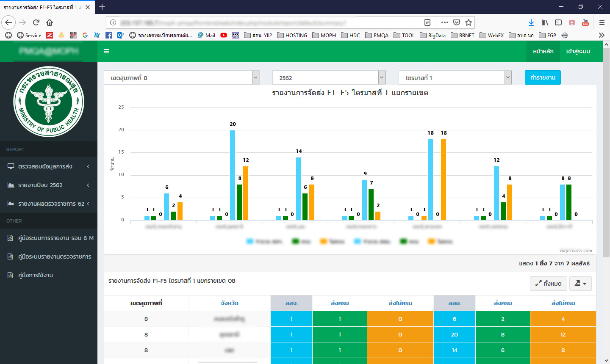Close the current browser tab
The image size is (610, 364).
[88, 7]
